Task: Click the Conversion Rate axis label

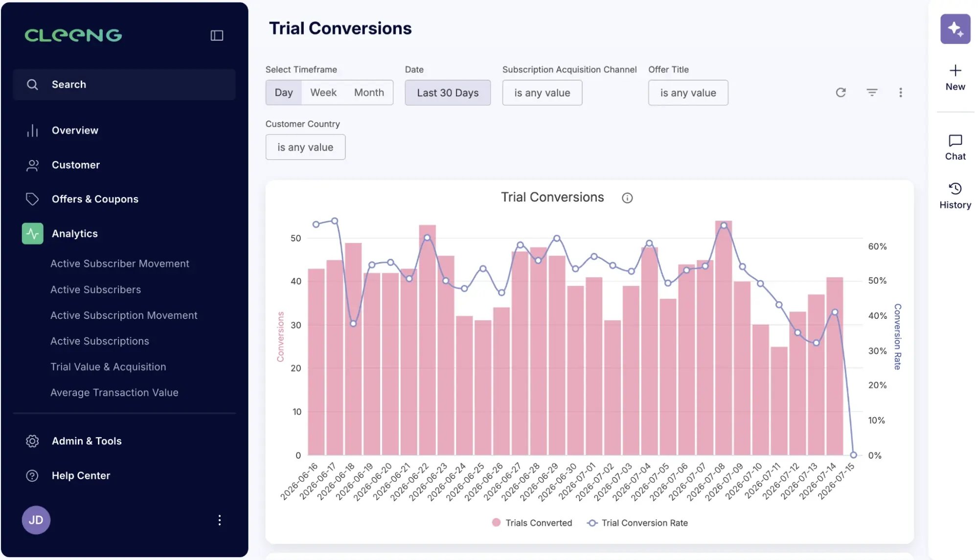Action: pyautogui.click(x=897, y=336)
